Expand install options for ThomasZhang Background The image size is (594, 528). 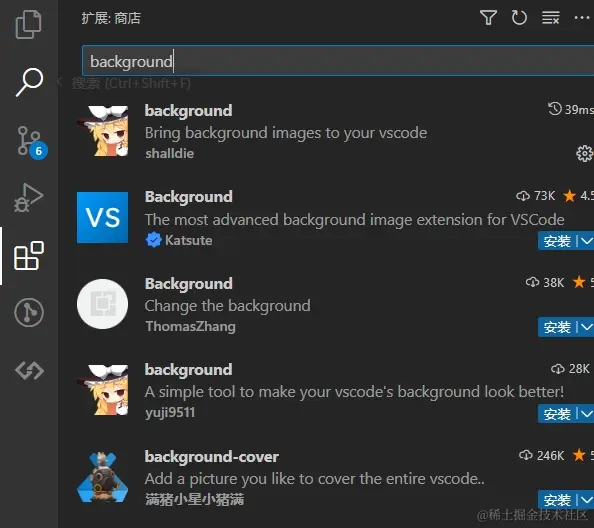pos(586,327)
